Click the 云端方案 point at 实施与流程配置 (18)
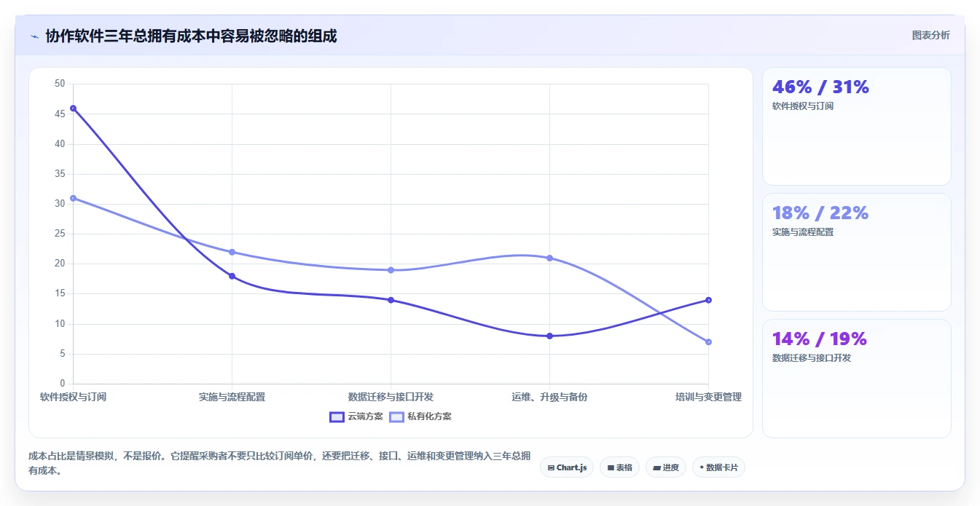 (232, 276)
